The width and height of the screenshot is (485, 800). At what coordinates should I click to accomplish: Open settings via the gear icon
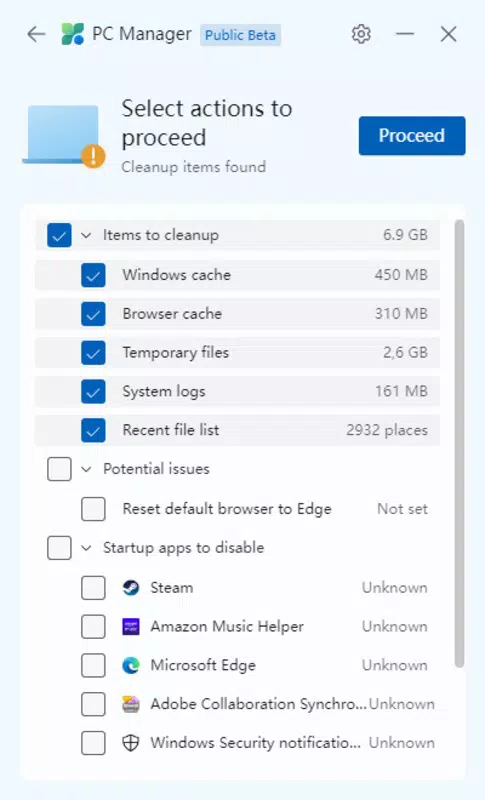361,34
